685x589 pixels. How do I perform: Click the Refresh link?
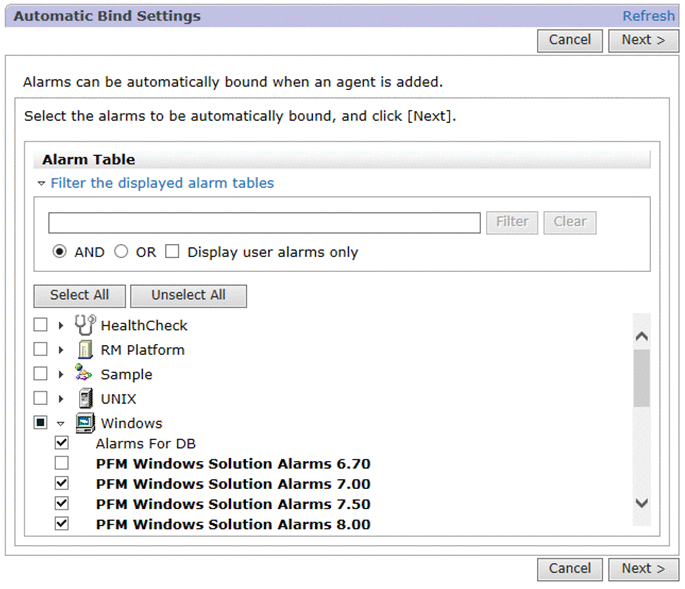point(648,16)
